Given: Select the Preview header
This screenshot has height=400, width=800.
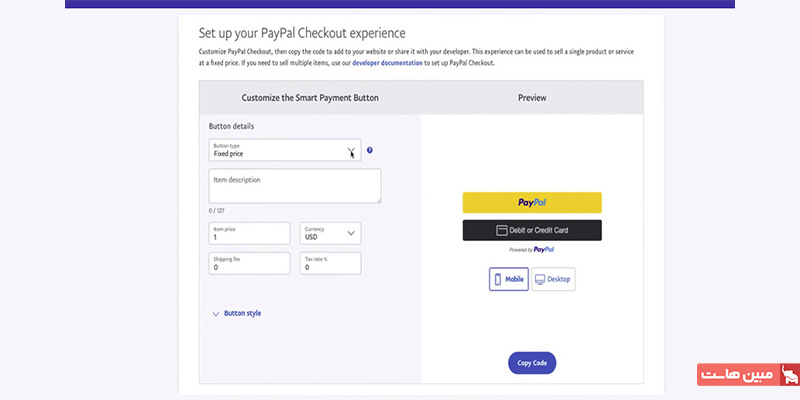Looking at the screenshot, I should click(532, 97).
